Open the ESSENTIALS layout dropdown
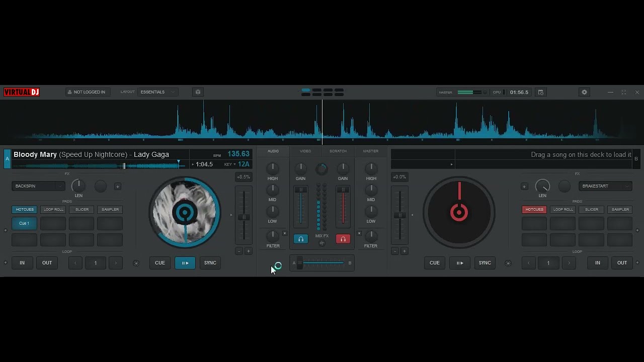 pos(157,92)
